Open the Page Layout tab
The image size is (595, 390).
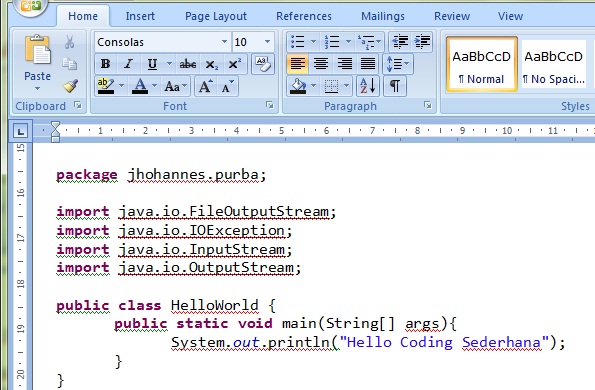tap(216, 16)
